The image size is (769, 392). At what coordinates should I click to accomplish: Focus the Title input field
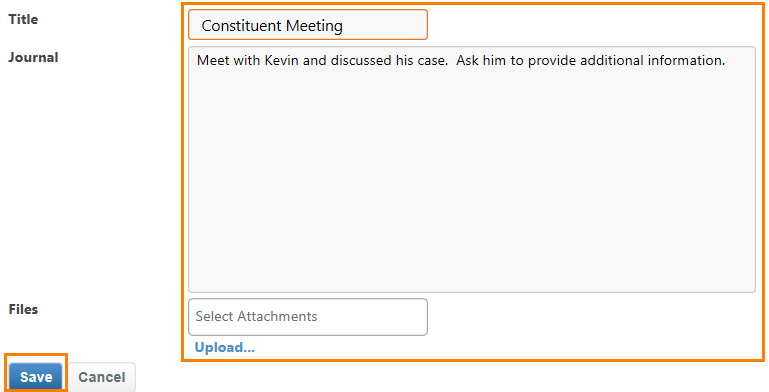click(308, 25)
